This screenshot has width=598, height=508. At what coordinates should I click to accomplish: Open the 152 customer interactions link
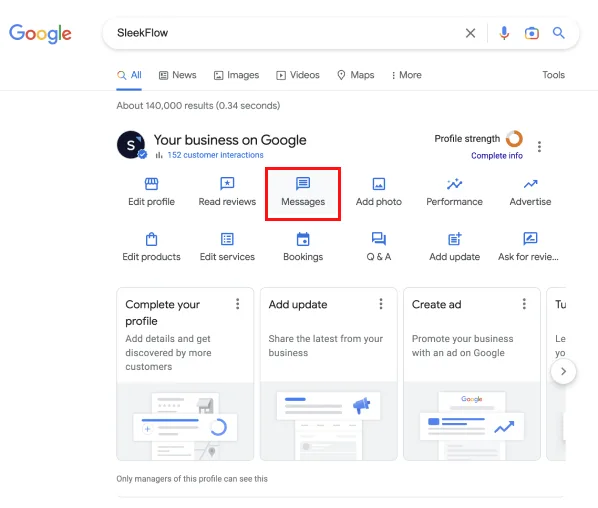point(215,155)
